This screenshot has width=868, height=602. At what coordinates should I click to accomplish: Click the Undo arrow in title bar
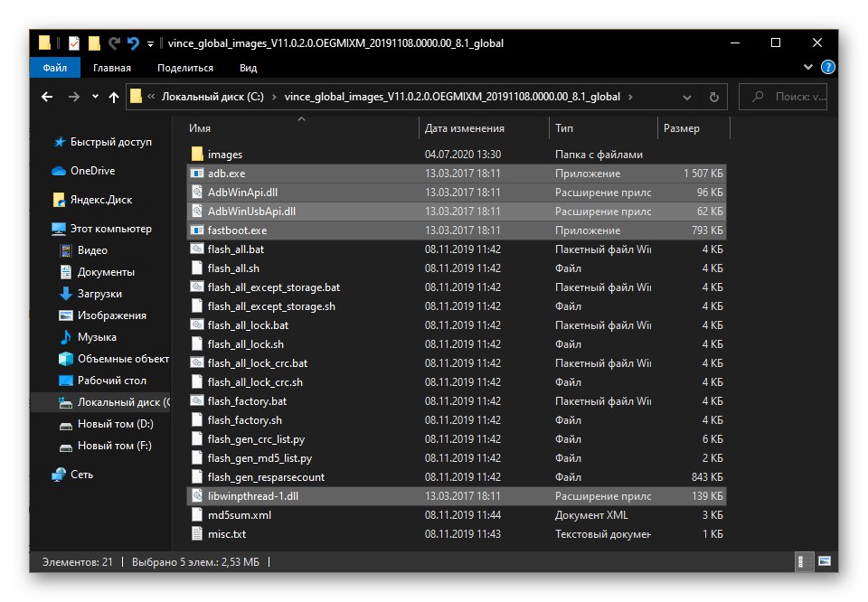point(134,43)
